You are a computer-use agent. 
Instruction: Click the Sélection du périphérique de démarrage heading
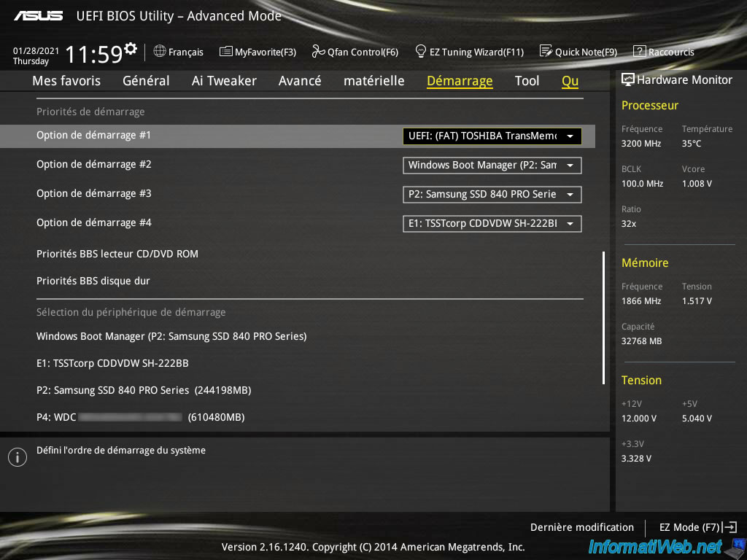tap(131, 312)
